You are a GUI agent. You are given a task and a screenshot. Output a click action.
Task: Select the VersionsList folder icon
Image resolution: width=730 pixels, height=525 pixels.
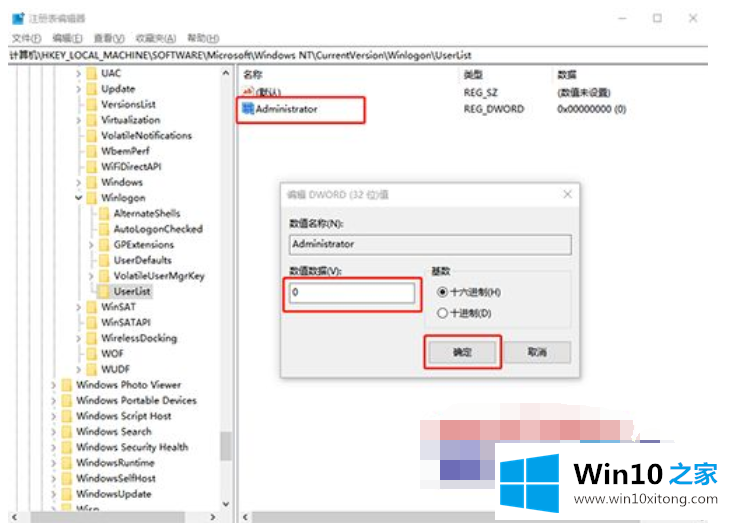tap(92, 104)
